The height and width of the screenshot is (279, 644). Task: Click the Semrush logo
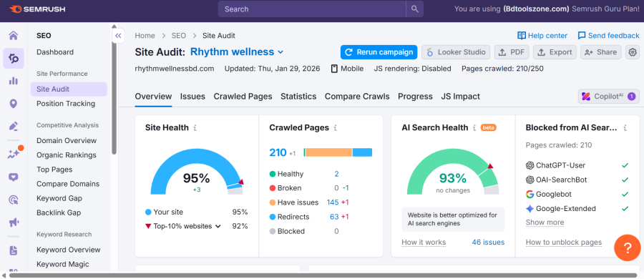click(x=37, y=9)
